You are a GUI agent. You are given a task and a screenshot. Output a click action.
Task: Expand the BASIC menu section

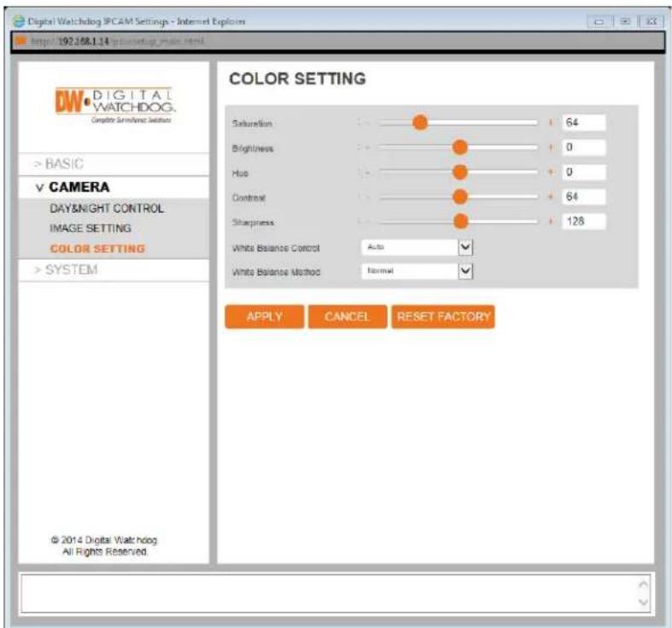click(114, 164)
